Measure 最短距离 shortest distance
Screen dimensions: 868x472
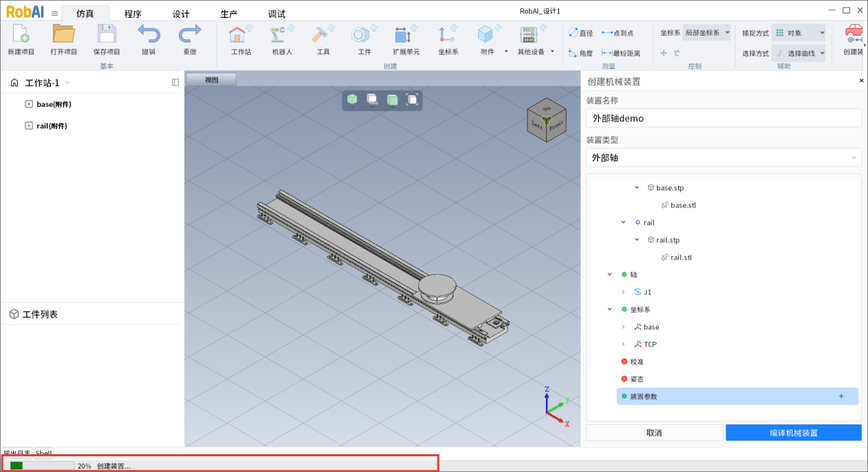click(621, 53)
